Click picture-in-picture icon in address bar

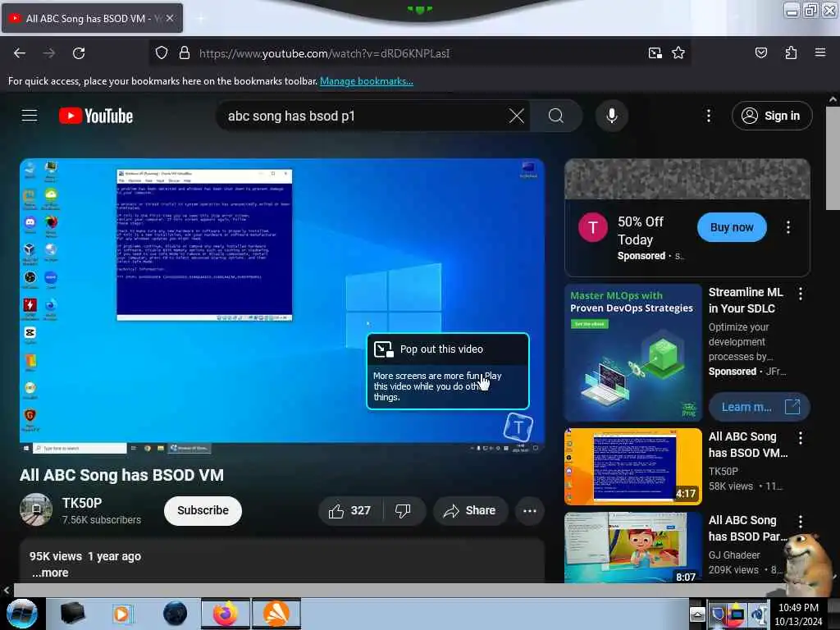point(655,53)
